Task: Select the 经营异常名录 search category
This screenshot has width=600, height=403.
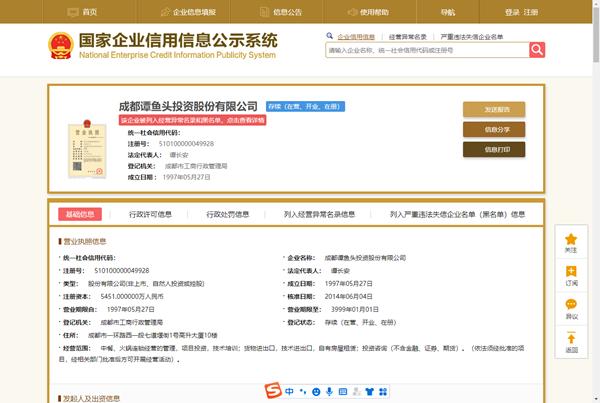Action: point(408,37)
